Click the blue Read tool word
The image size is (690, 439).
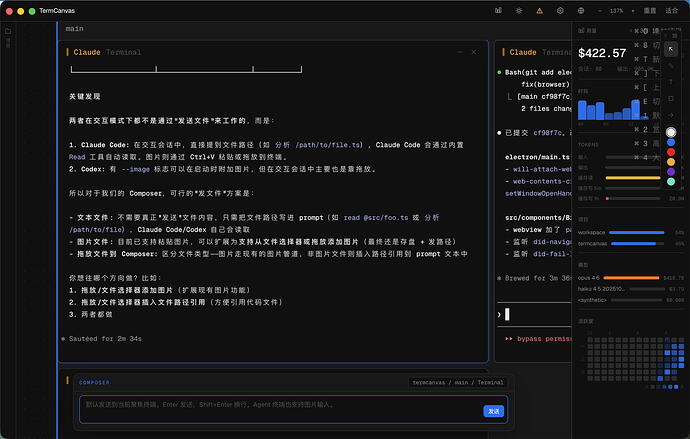tap(77, 157)
